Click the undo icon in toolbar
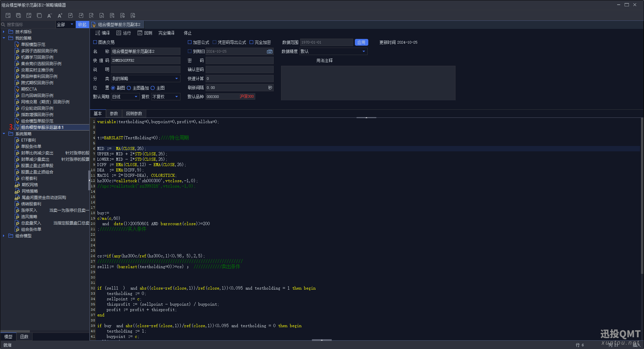This screenshot has height=349, width=644. pyautogui.click(x=70, y=15)
